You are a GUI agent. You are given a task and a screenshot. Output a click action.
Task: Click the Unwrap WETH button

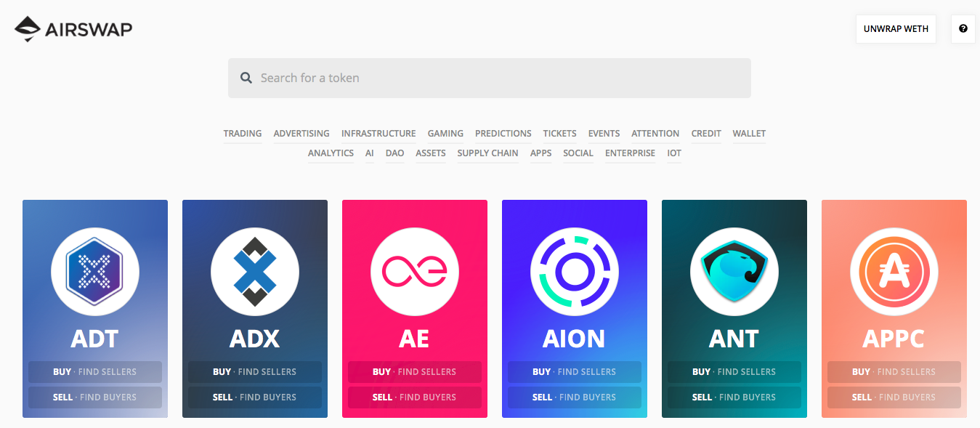click(896, 29)
